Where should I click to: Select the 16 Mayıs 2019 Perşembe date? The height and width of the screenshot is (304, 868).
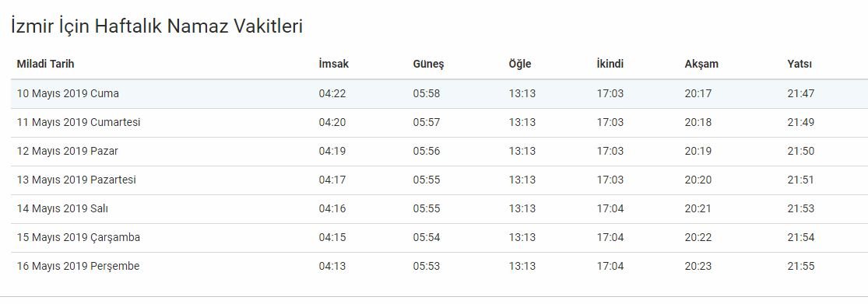tap(78, 267)
